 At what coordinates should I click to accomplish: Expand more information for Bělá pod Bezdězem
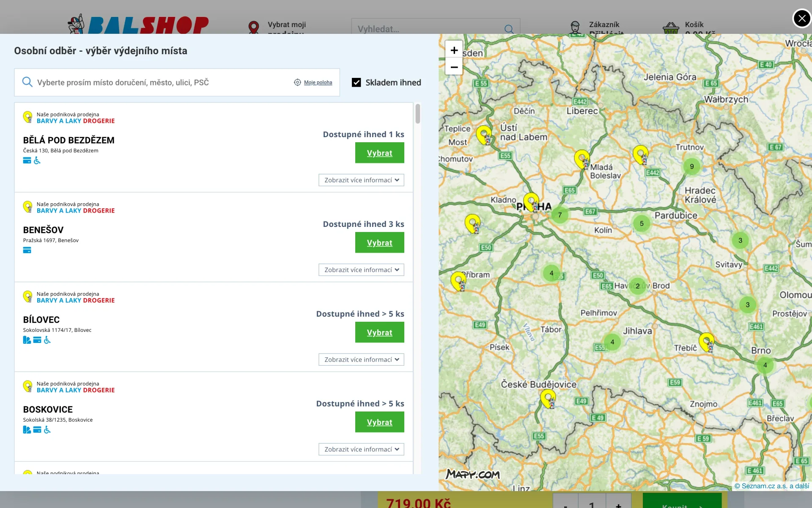tap(361, 180)
